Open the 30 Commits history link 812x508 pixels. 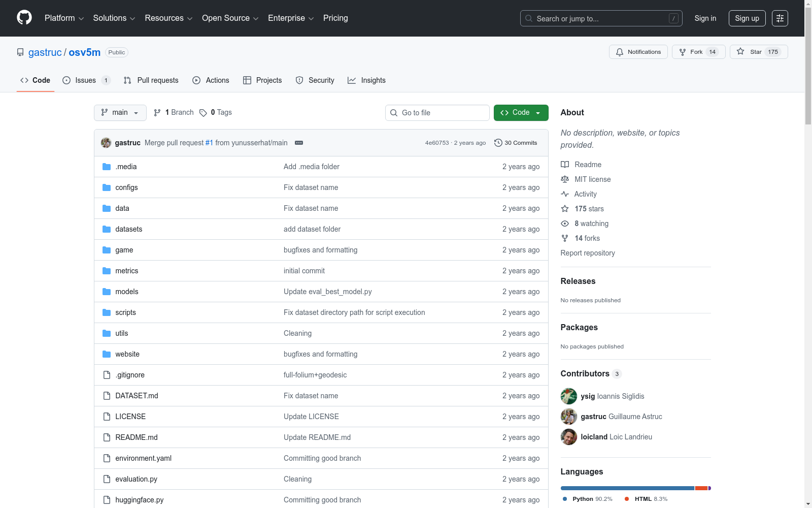pos(516,143)
